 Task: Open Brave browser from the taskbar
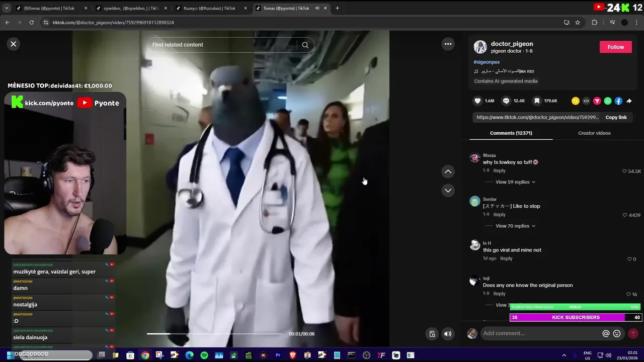click(x=293, y=355)
